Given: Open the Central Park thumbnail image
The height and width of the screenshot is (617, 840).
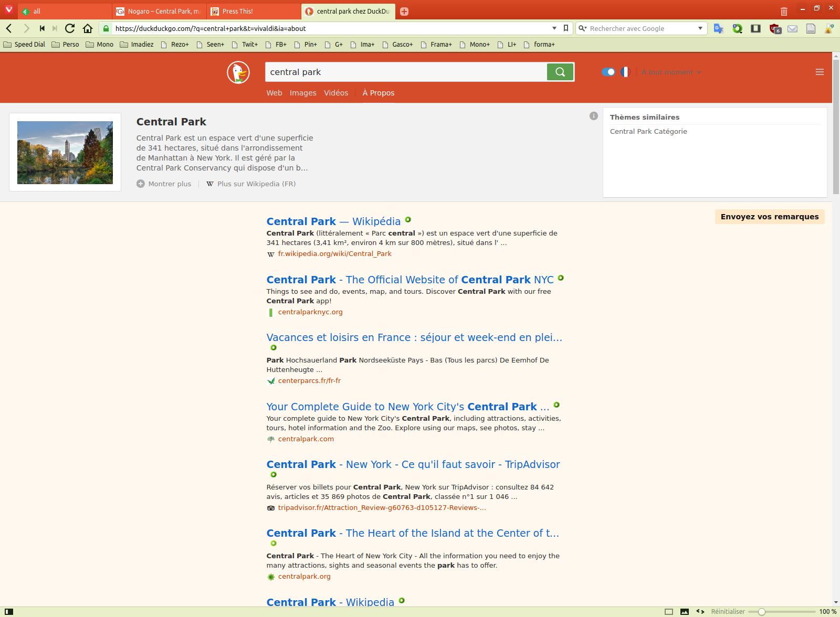Looking at the screenshot, I should (65, 153).
